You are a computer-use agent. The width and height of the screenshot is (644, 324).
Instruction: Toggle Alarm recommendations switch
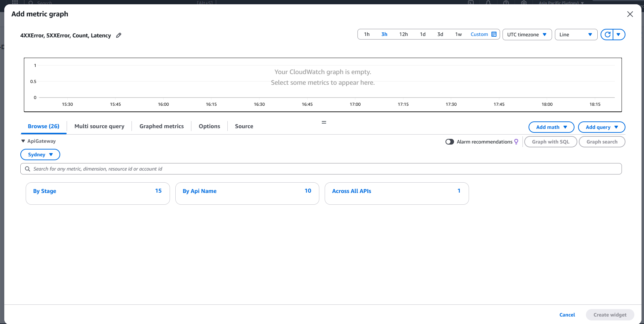tap(450, 142)
